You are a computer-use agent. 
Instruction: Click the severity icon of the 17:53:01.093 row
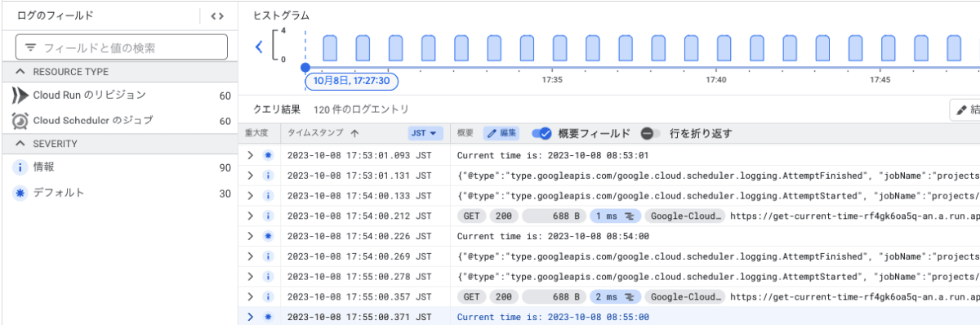(x=267, y=154)
